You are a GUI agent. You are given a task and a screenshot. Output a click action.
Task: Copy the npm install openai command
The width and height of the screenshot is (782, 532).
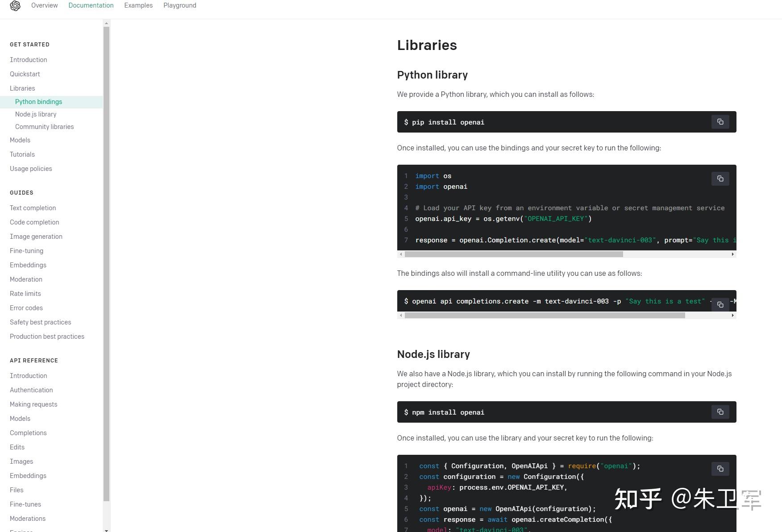[x=720, y=412]
